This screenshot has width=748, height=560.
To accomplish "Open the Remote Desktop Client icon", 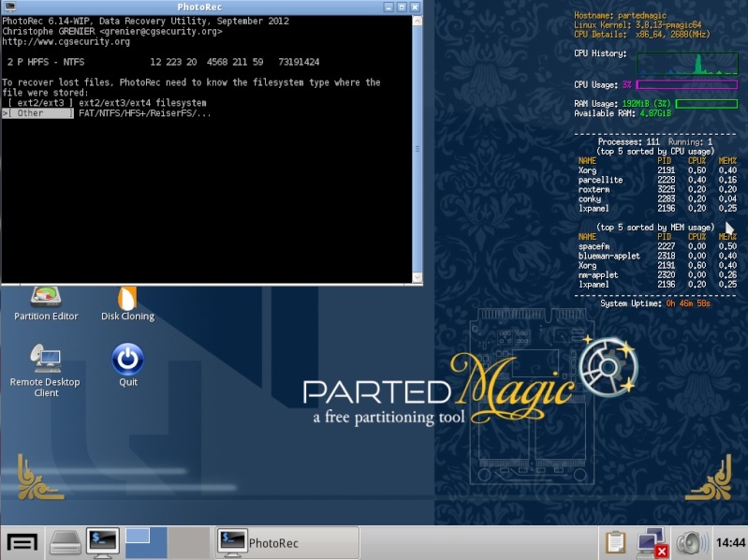I will (x=45, y=370).
